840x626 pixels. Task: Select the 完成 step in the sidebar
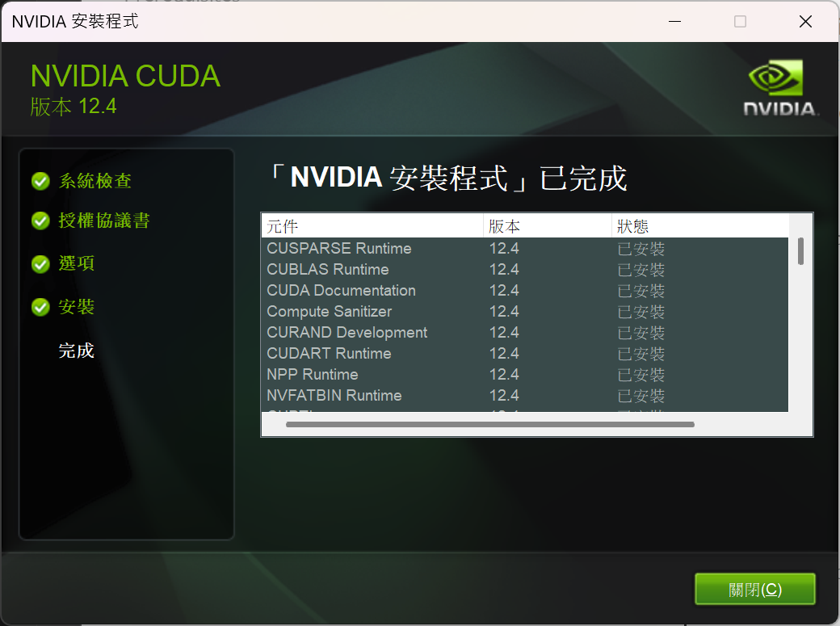(x=76, y=351)
